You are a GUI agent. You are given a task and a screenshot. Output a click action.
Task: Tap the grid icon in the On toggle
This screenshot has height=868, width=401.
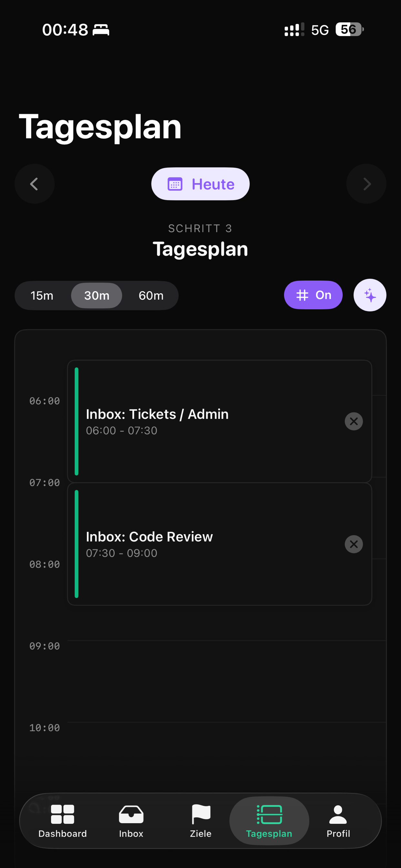302,295
